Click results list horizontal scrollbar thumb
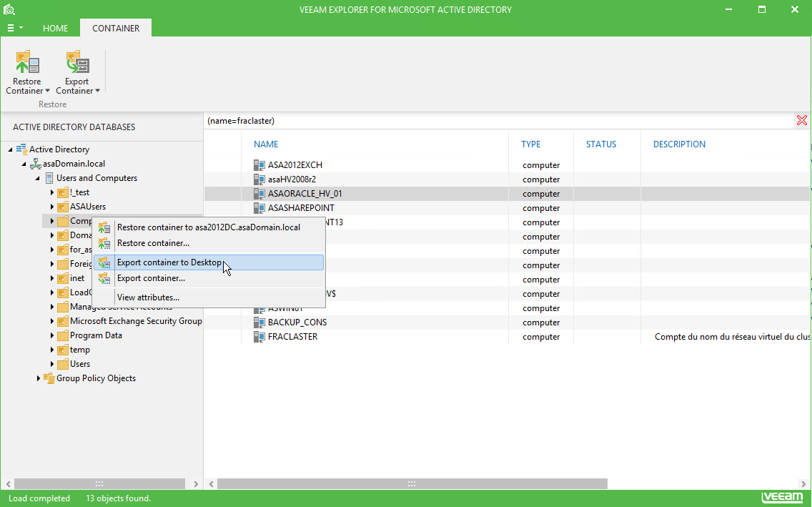 [x=412, y=483]
